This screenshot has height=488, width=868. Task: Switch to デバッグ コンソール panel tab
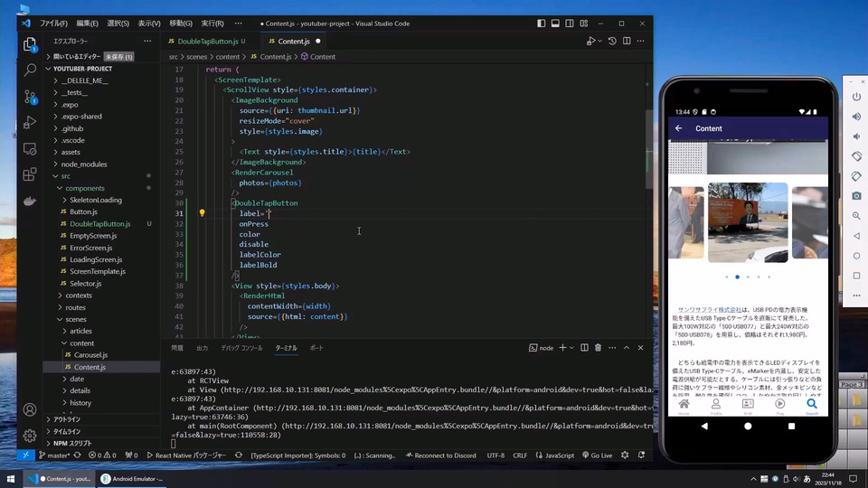click(x=241, y=348)
